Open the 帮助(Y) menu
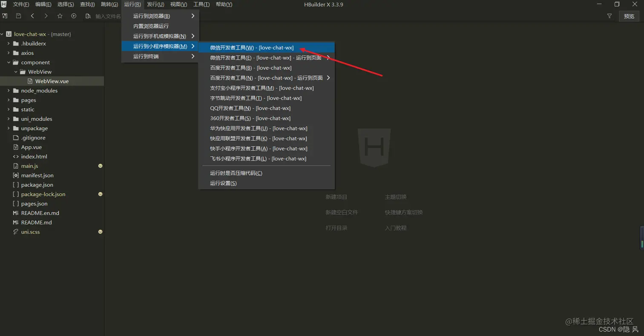Image resolution: width=644 pixels, height=336 pixels. click(x=224, y=4)
